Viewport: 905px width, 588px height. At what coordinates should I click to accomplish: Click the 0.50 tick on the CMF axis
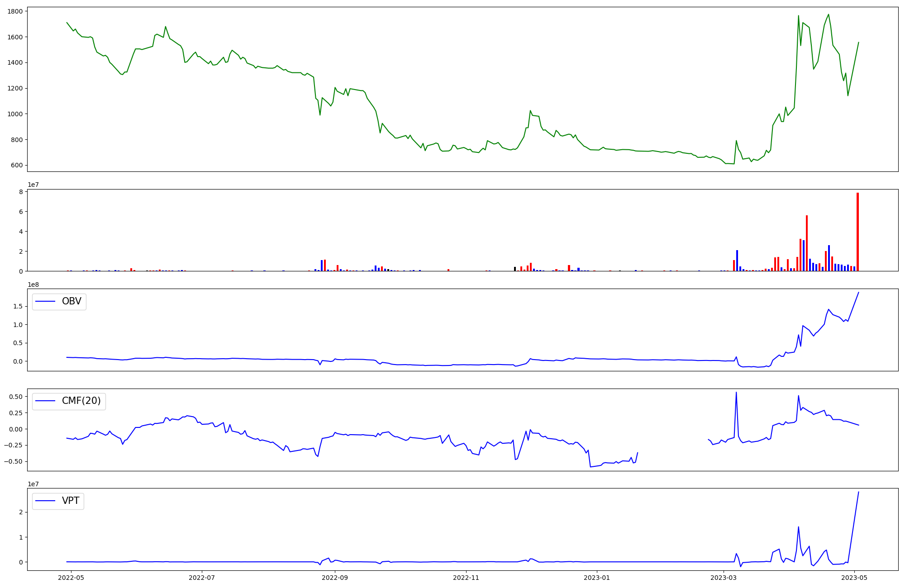click(x=15, y=397)
